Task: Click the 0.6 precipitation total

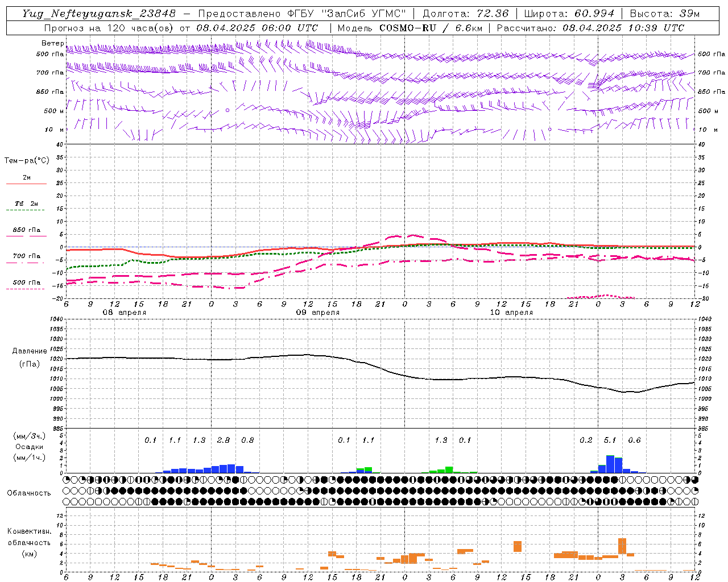Action: [634, 440]
